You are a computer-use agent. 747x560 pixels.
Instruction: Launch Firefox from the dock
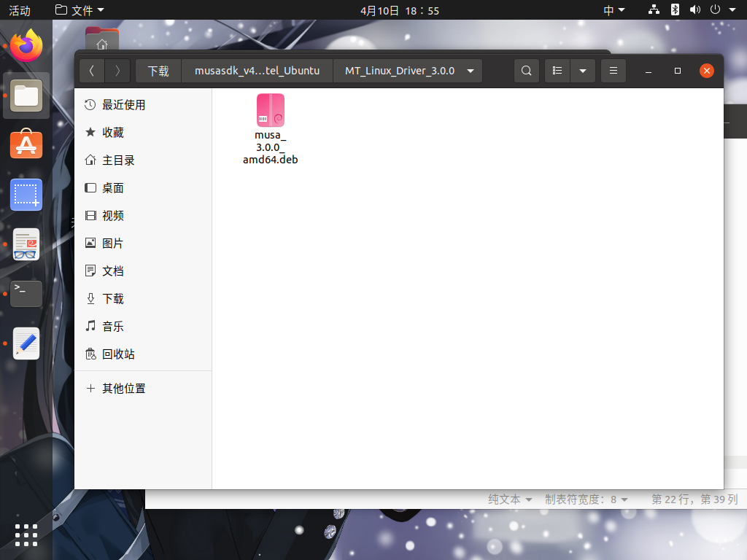(x=26, y=46)
